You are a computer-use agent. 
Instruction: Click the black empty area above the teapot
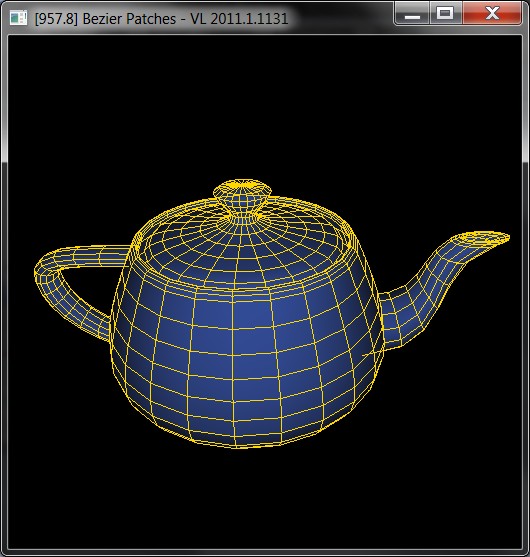point(265,107)
